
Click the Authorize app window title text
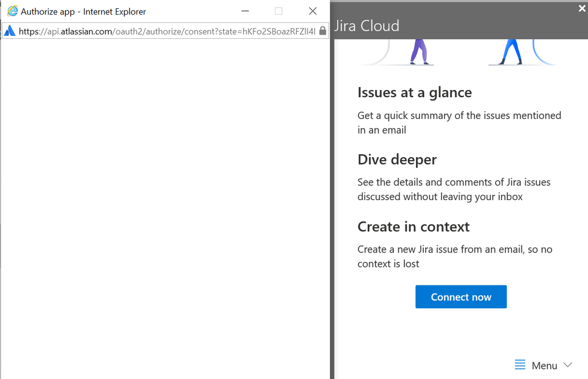pos(83,12)
